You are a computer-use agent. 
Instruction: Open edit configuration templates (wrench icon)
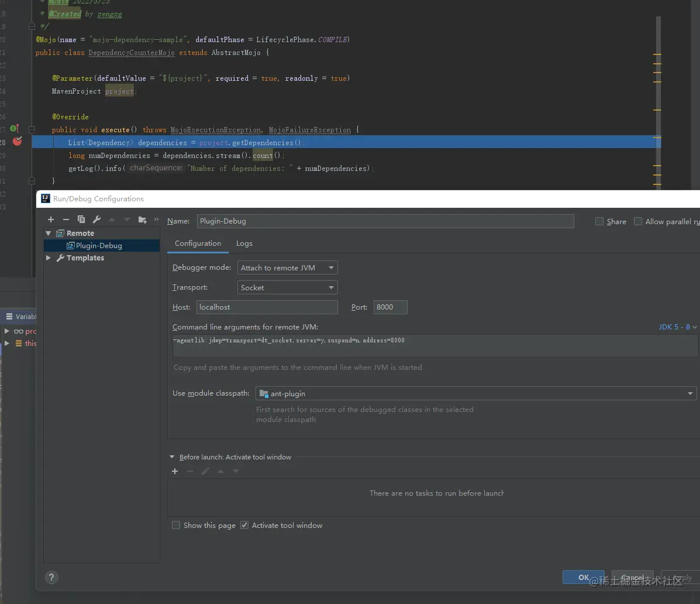coord(97,219)
